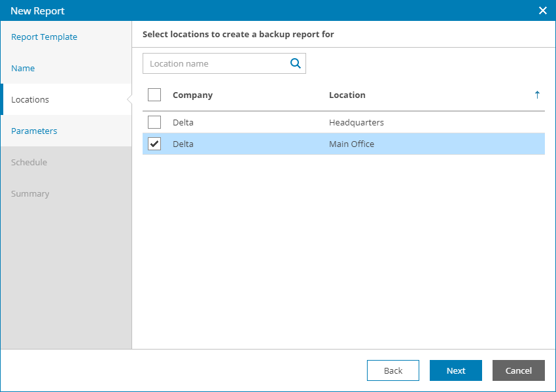Cancel the new report wizard
Viewport: 556px width, 392px height.
[519, 370]
